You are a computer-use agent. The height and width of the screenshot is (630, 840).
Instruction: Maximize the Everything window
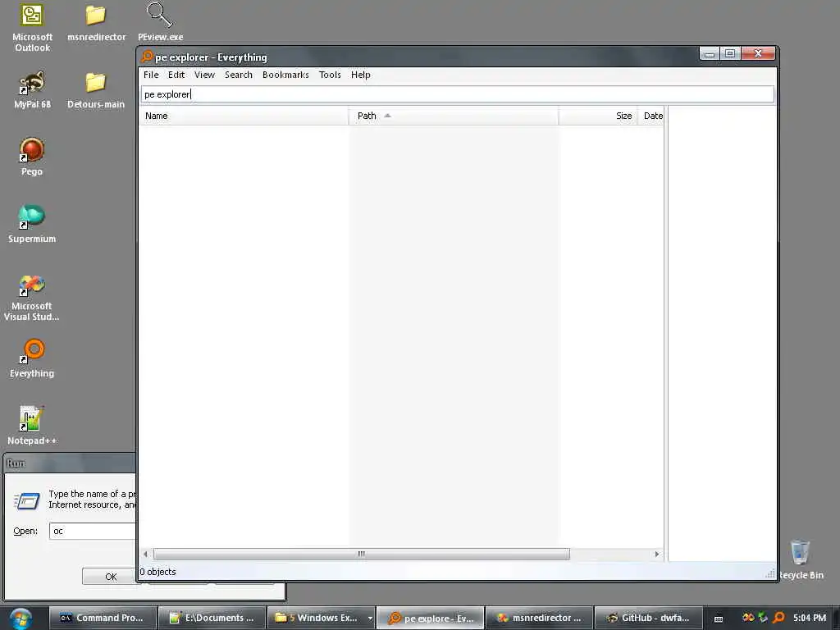coord(729,53)
